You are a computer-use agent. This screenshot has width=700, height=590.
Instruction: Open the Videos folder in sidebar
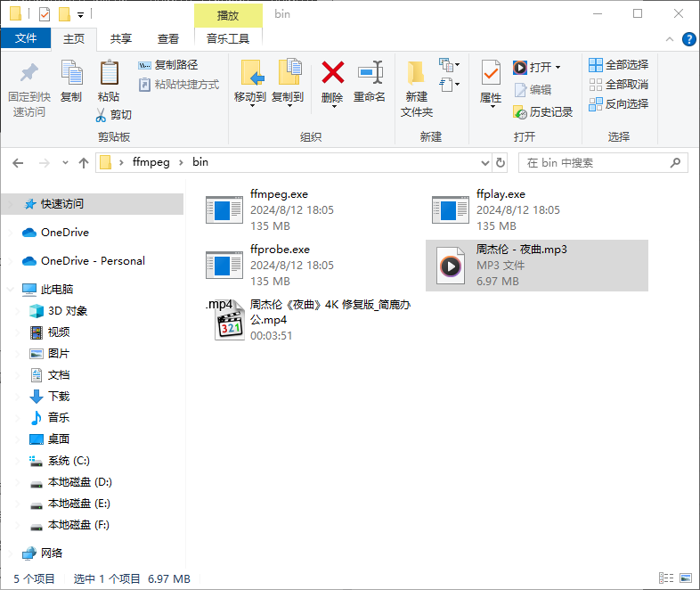tap(59, 332)
